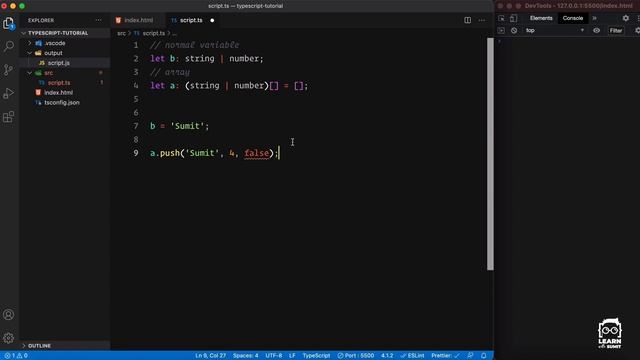Open editor more actions ellipsis
This screenshot has width=640, height=360.
point(482,20)
